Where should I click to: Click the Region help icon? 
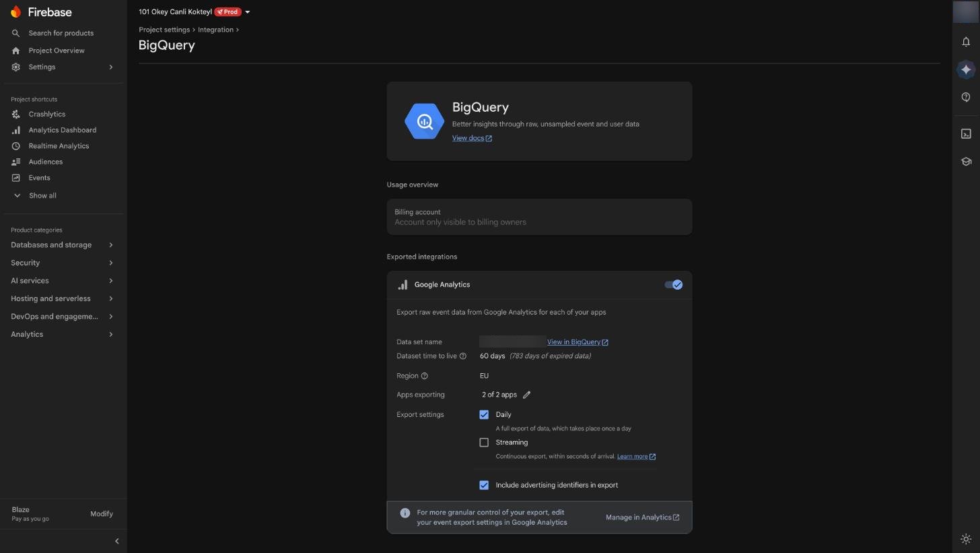(x=424, y=376)
